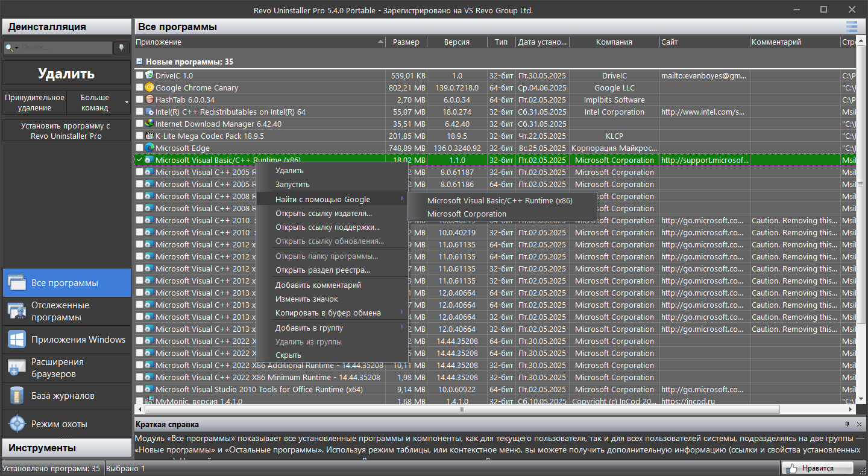Click the search magnifier icon in the search box
The height and width of the screenshot is (476, 868).
click(9, 48)
